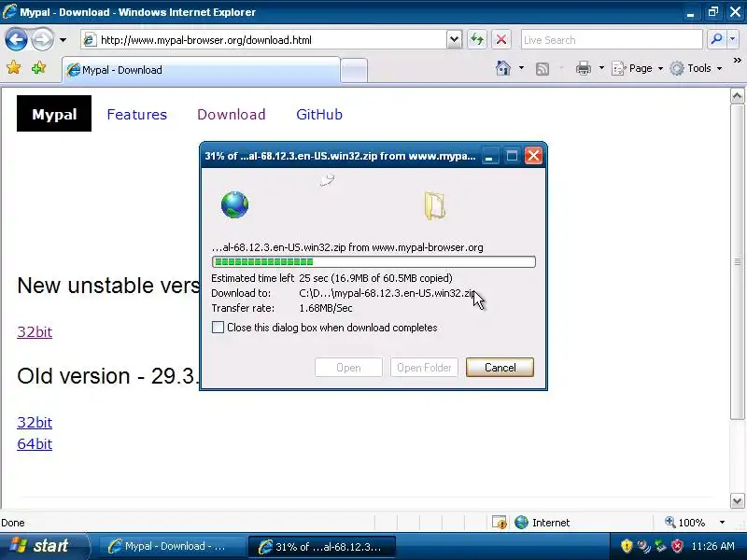Expand the Home button dropdown arrow
The width and height of the screenshot is (747, 560).
click(x=521, y=68)
